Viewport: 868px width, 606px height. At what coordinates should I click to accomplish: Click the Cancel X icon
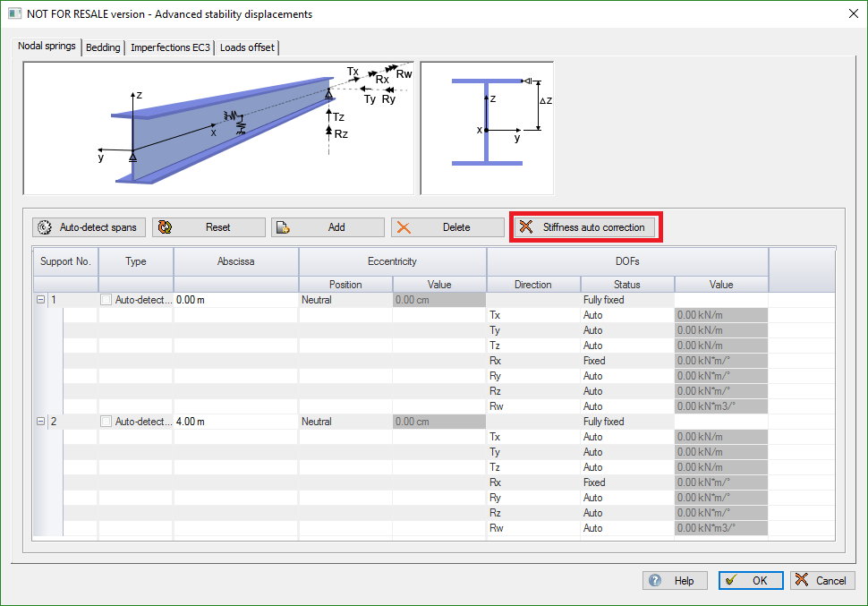(x=802, y=580)
